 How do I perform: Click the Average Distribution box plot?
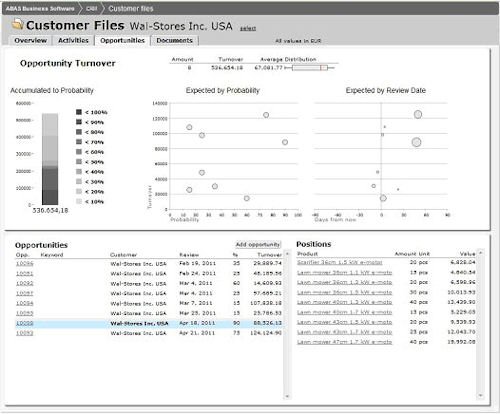[309, 68]
